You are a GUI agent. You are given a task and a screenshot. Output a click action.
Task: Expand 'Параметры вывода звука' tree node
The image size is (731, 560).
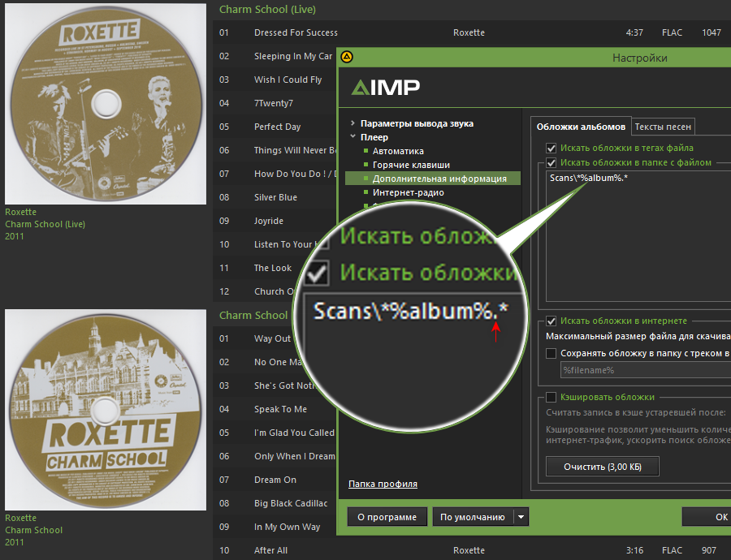[x=353, y=123]
